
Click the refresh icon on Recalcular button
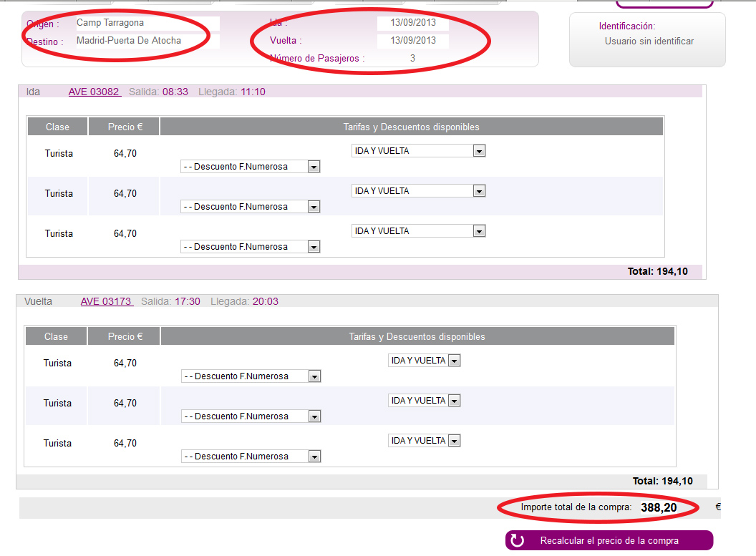pos(518,540)
